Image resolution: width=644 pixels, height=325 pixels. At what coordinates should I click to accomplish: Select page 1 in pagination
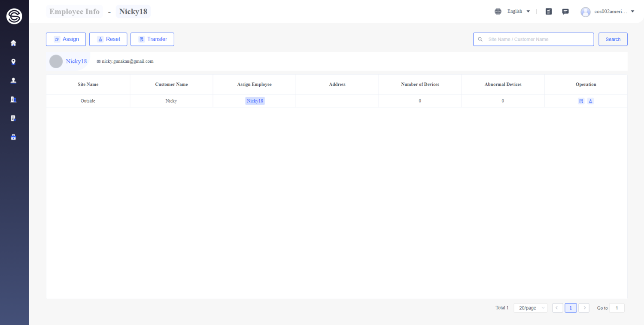571,308
